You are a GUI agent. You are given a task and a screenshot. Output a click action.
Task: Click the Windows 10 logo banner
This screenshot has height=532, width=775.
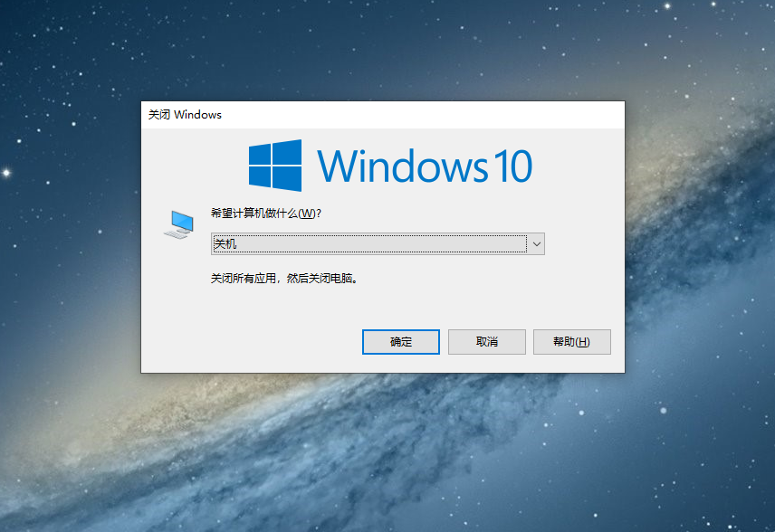click(390, 166)
